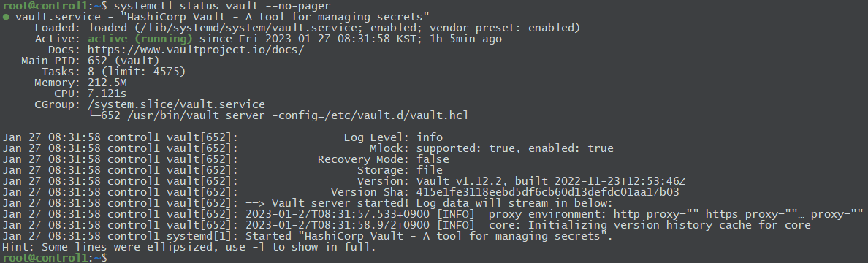Image resolution: width=868 pixels, height=263 pixels.
Task: Click the tree branch icon before 652 /usr/bin/vault
Action: 94,115
